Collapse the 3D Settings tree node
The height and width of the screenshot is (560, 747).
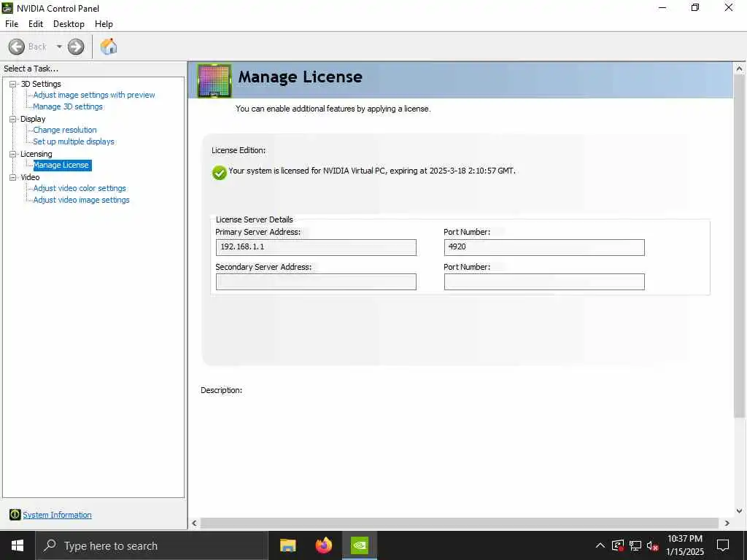coord(13,84)
